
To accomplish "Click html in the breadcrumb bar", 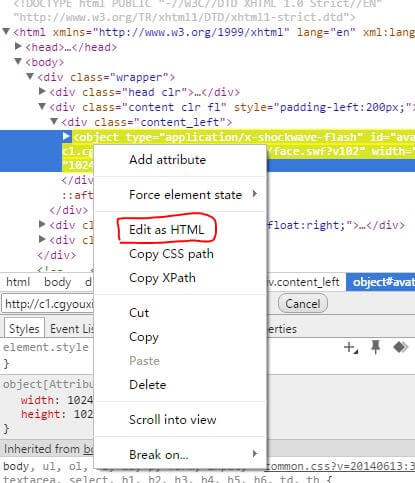I will click(18, 282).
